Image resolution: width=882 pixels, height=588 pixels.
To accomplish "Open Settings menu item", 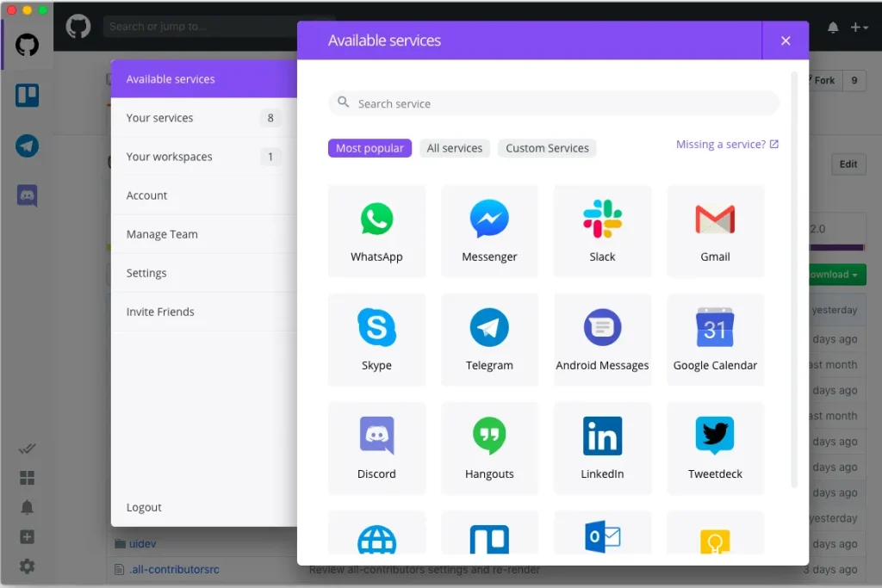I will pyautogui.click(x=204, y=273).
